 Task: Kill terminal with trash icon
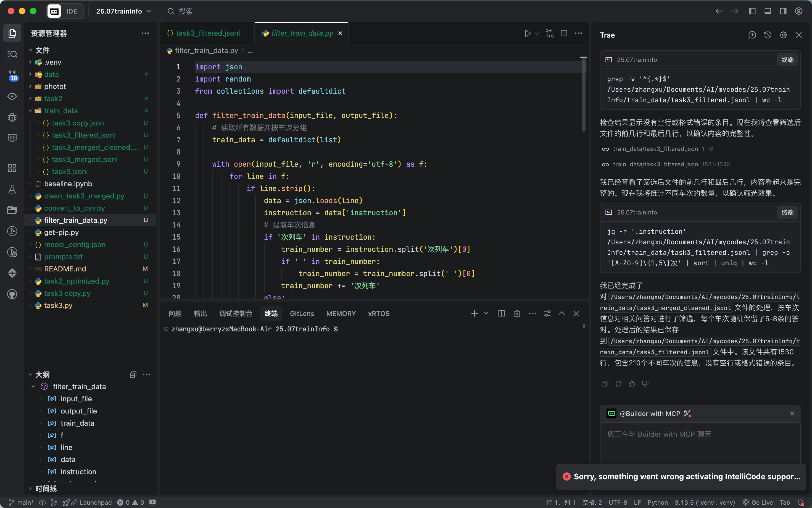(x=516, y=313)
